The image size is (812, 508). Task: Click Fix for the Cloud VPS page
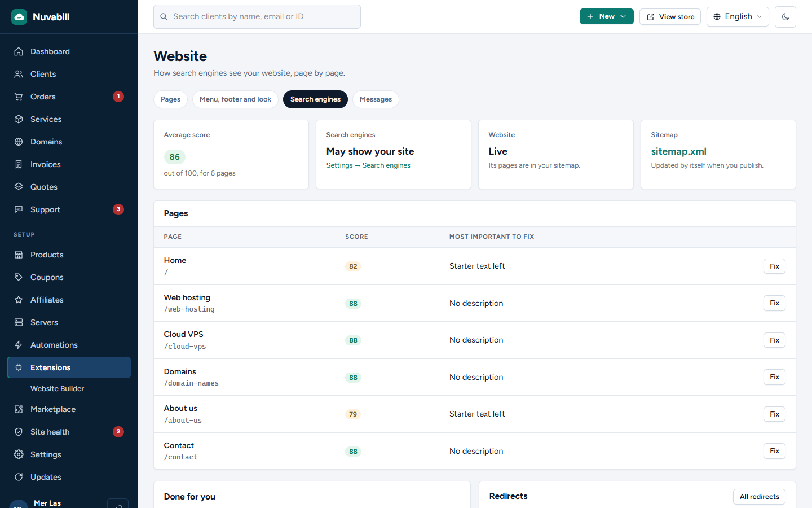pyautogui.click(x=774, y=340)
